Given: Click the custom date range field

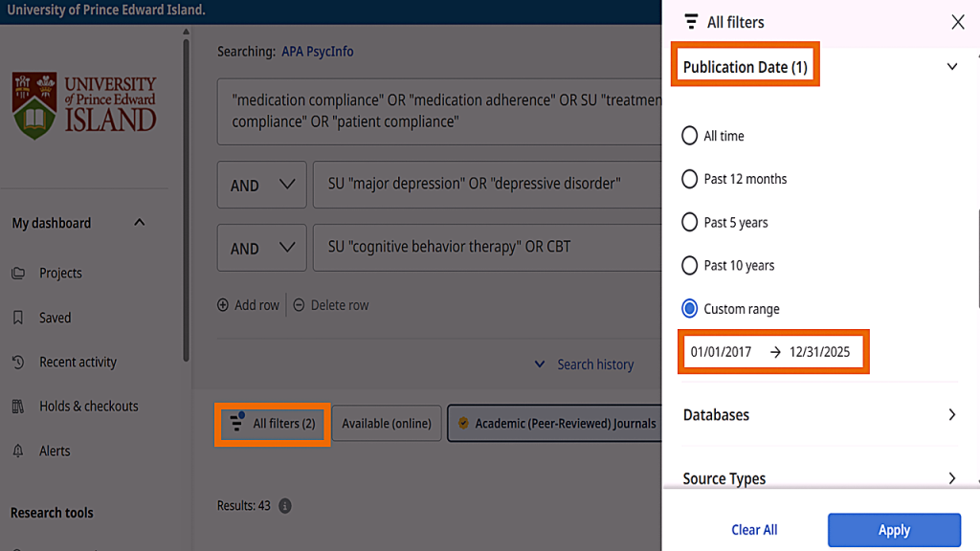Looking at the screenshot, I should tap(773, 352).
